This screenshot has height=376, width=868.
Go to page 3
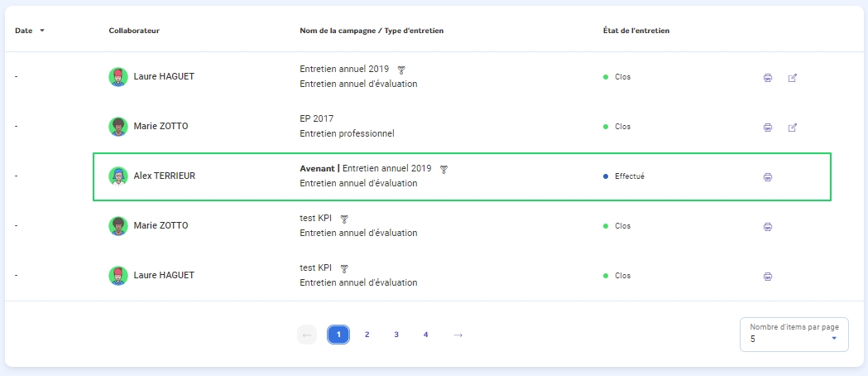[x=396, y=335]
